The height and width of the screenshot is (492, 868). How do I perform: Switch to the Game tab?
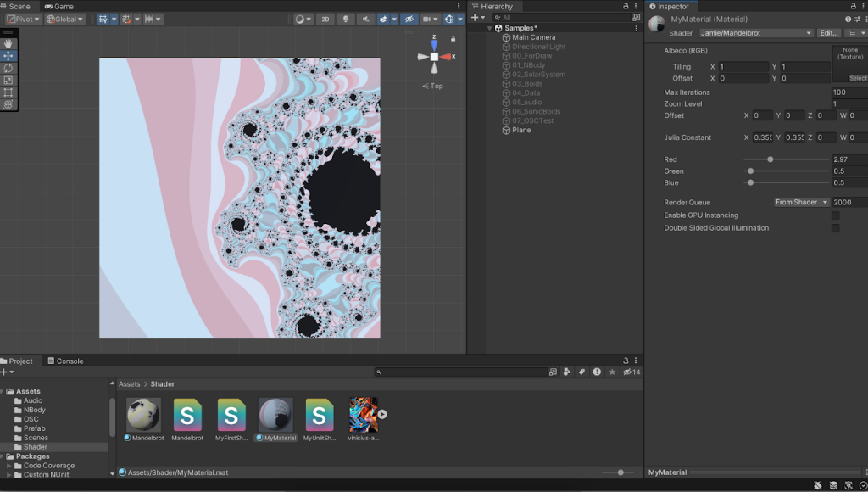coord(58,6)
